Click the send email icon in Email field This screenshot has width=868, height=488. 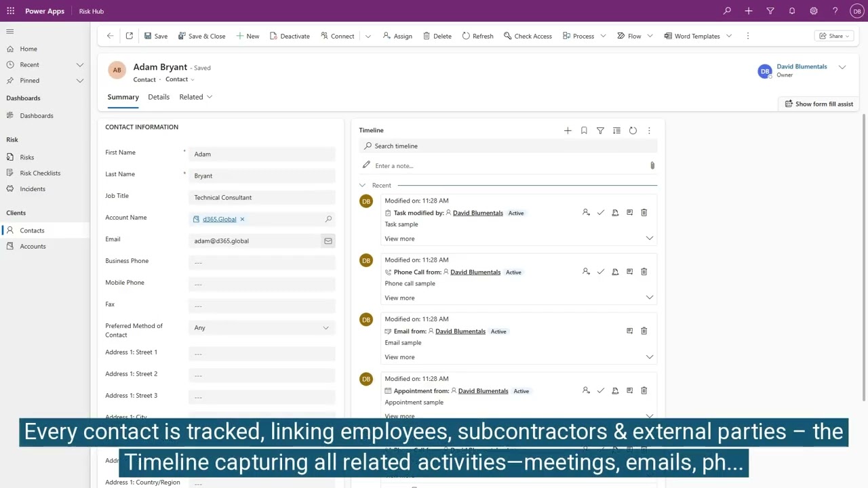point(328,241)
